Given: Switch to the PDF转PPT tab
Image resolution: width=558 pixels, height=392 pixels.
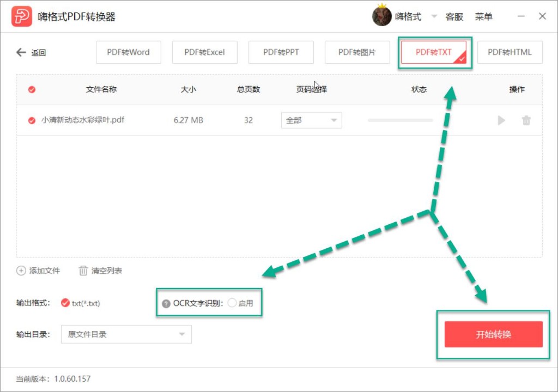Looking at the screenshot, I should 281,52.
